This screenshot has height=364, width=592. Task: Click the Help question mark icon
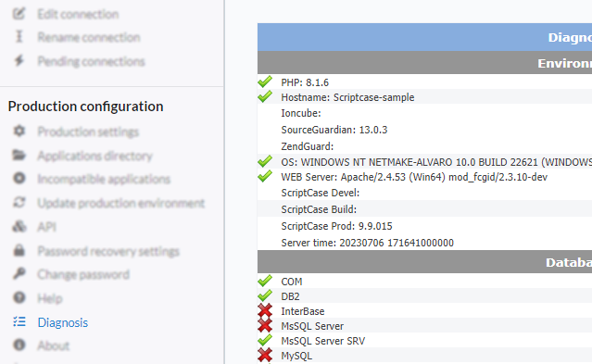coord(19,297)
